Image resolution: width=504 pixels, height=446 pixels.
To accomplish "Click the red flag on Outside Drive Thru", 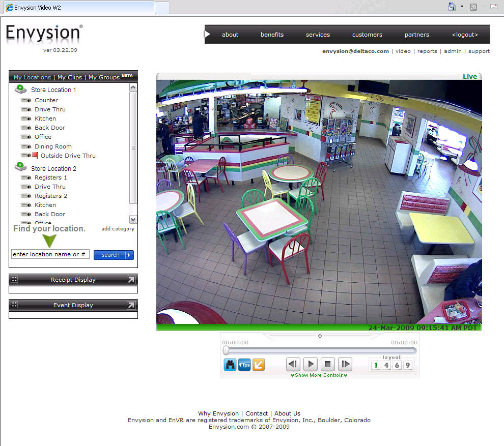I will point(35,155).
